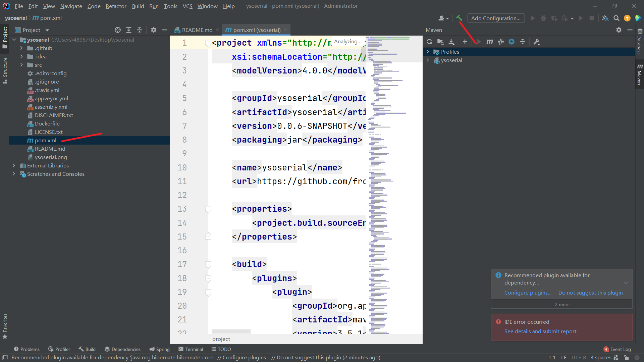The width and height of the screenshot is (644, 362).
Task: Click the Translate icon in top toolbar
Action: coord(605,18)
